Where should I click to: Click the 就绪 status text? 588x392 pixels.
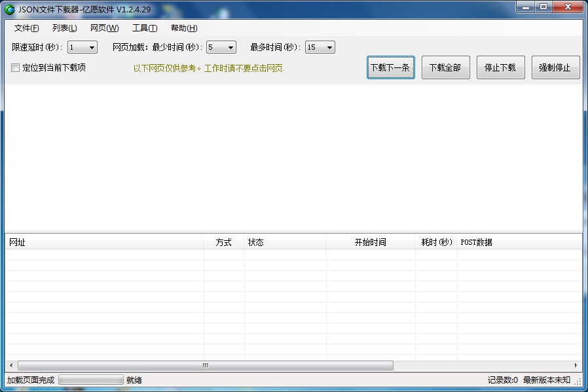point(134,380)
